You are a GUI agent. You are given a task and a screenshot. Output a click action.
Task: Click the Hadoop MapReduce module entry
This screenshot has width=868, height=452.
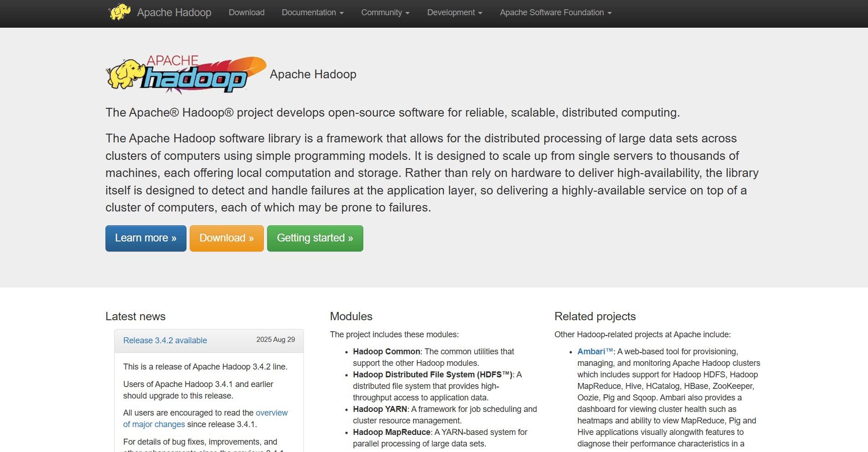[x=391, y=432]
